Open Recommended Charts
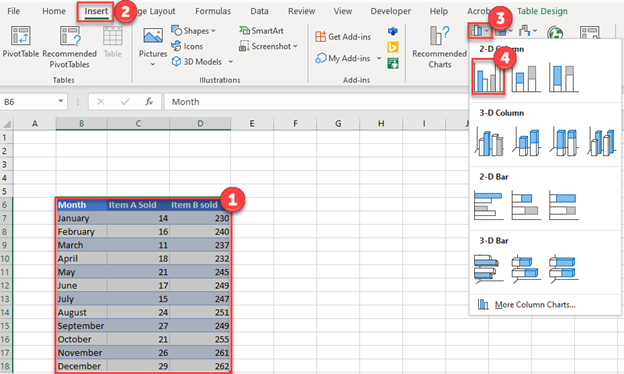Viewport: 624px width, 374px height. click(x=439, y=47)
